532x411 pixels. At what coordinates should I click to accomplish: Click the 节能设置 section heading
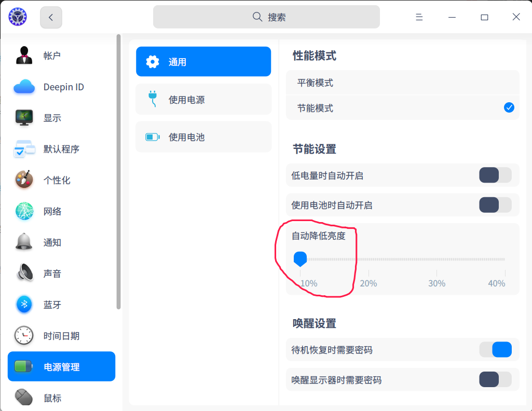(315, 149)
